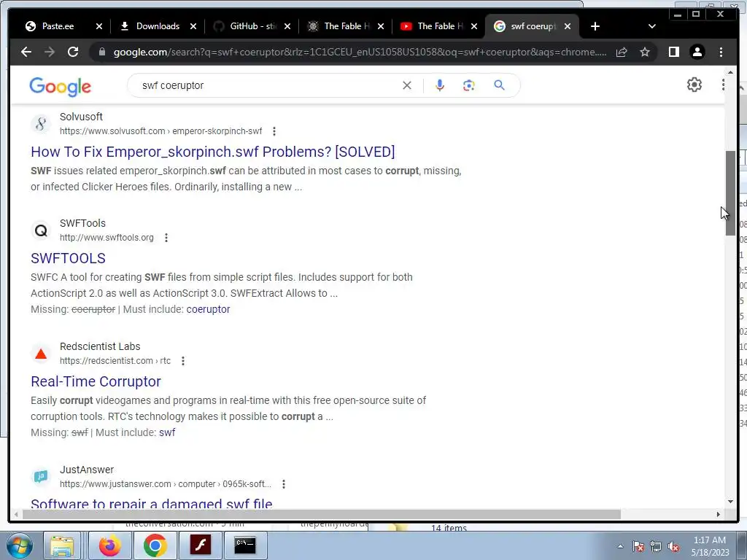Click Must include swf link
The height and width of the screenshot is (560, 747).
tap(167, 433)
